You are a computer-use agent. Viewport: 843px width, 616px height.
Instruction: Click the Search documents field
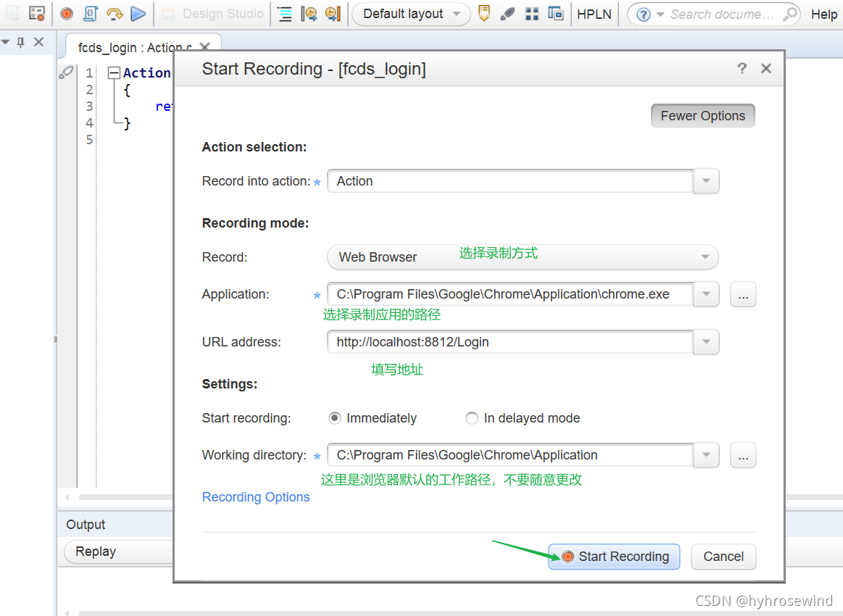[x=722, y=14]
